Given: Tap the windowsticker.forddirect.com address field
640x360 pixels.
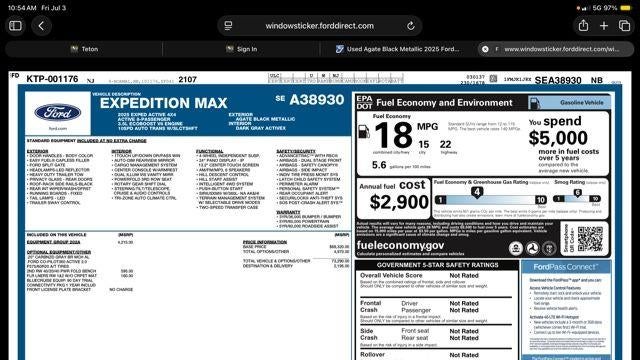Looking at the screenshot, I should 319,26.
